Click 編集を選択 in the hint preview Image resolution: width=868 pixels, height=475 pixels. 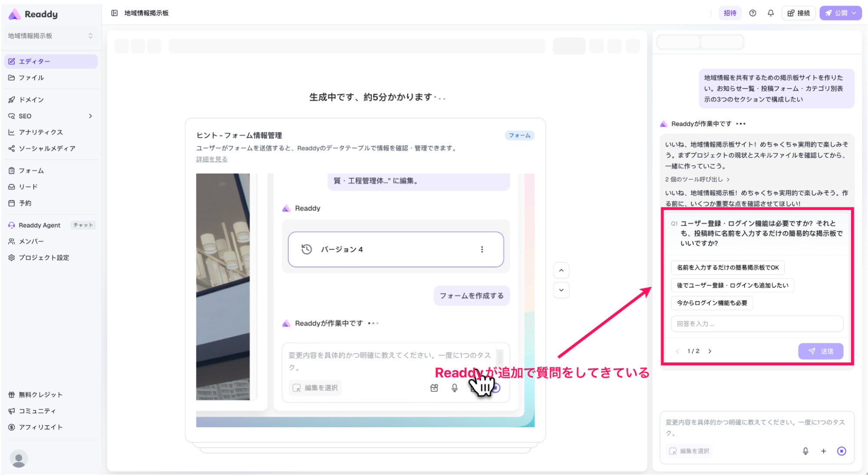[x=315, y=388]
